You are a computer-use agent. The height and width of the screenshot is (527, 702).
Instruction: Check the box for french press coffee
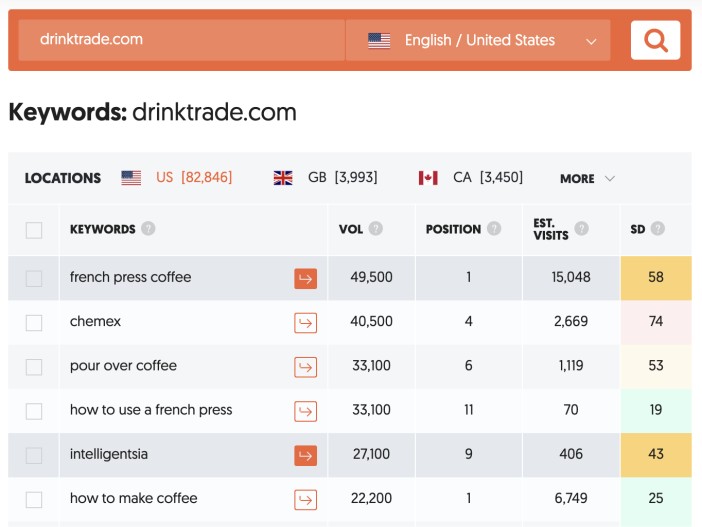34,278
